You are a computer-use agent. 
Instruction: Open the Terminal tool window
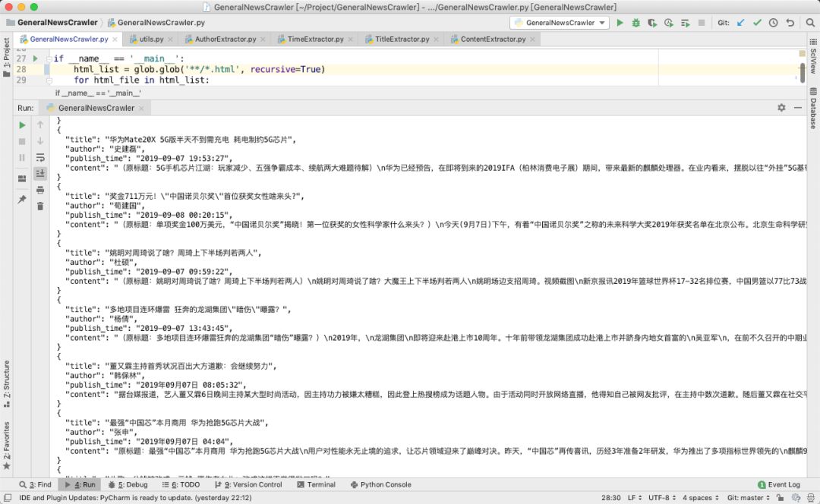pos(317,485)
